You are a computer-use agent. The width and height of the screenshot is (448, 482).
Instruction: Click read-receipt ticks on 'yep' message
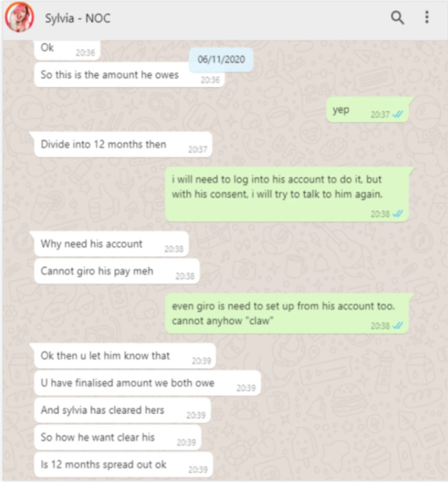pos(398,115)
